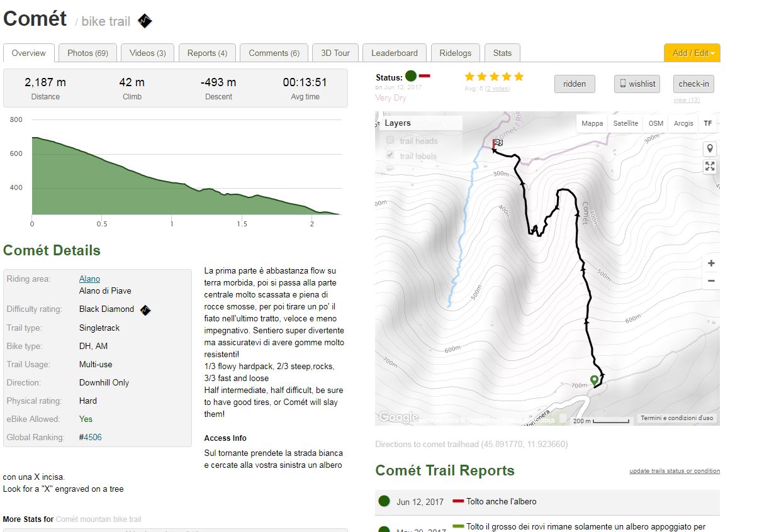Click update trails status or condition link
Viewport: 757px width, 532px height.
pos(675,471)
